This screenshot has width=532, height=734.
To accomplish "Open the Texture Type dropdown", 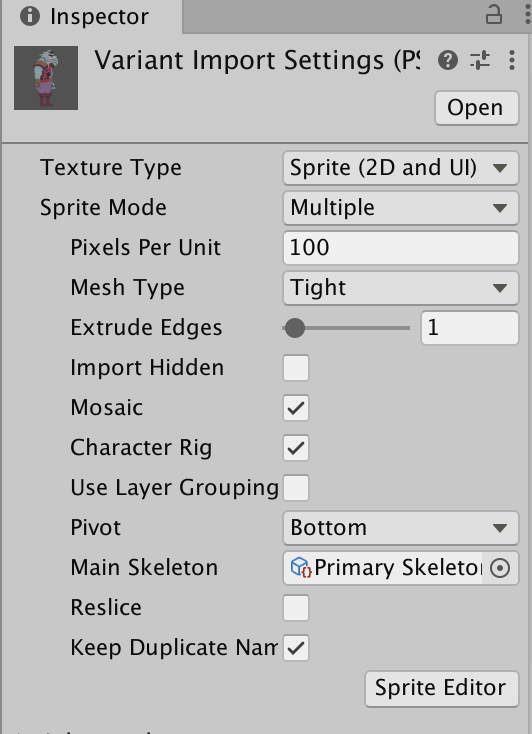I will [401, 168].
